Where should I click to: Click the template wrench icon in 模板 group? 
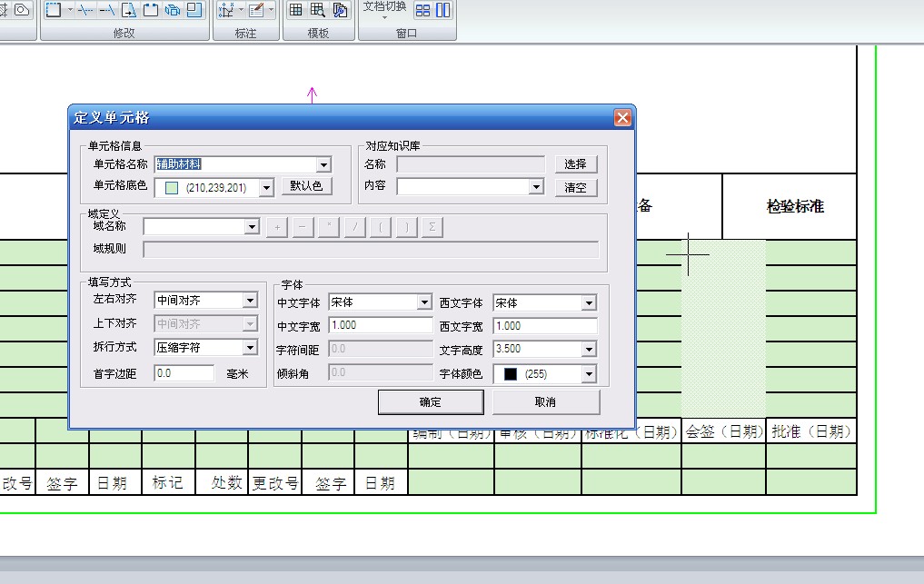click(340, 10)
